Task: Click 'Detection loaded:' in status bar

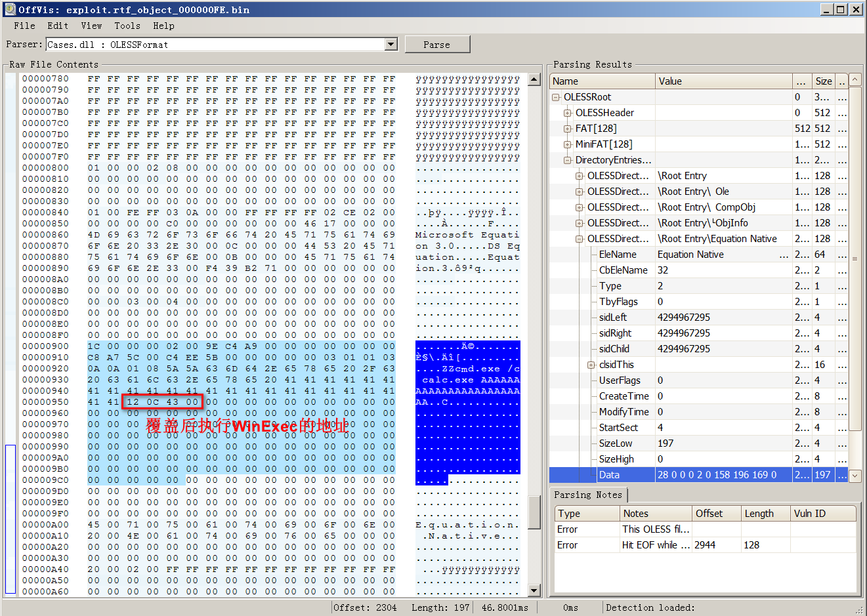Action: pos(650,607)
